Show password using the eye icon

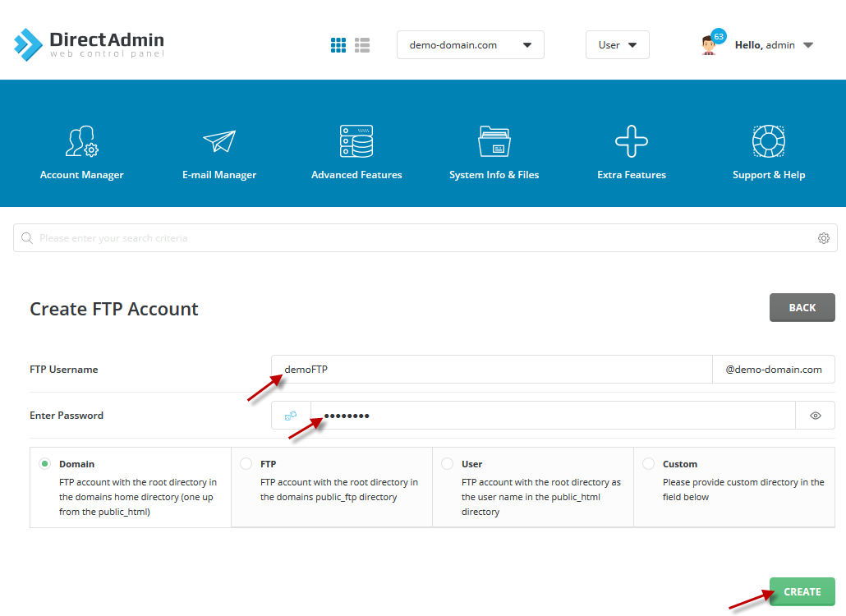(816, 416)
